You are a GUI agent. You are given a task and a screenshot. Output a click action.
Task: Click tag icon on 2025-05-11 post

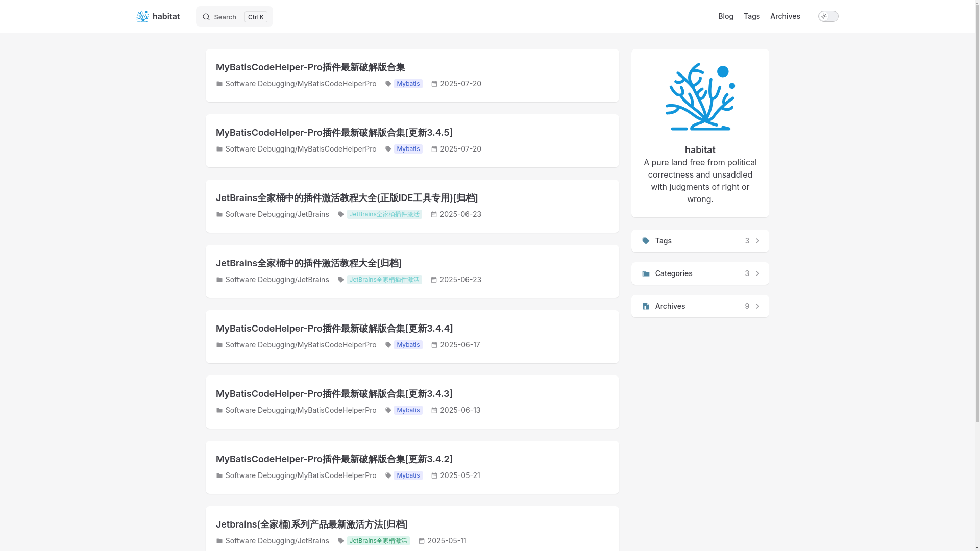pyautogui.click(x=341, y=541)
